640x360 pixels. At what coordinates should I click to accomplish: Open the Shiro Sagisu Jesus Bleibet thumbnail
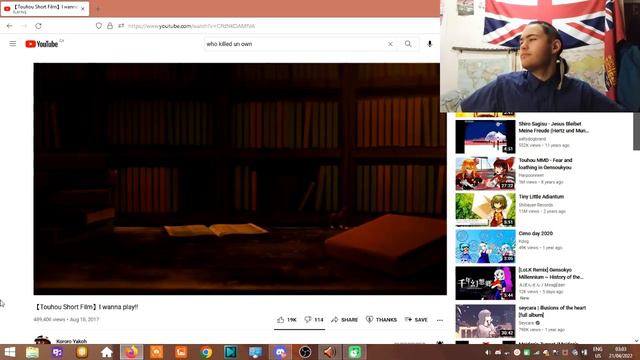485,136
